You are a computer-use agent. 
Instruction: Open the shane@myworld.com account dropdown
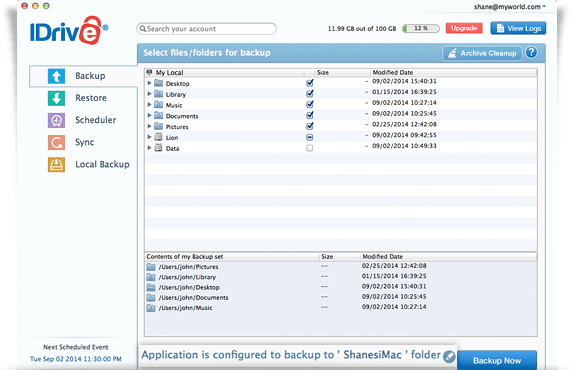[510, 7]
